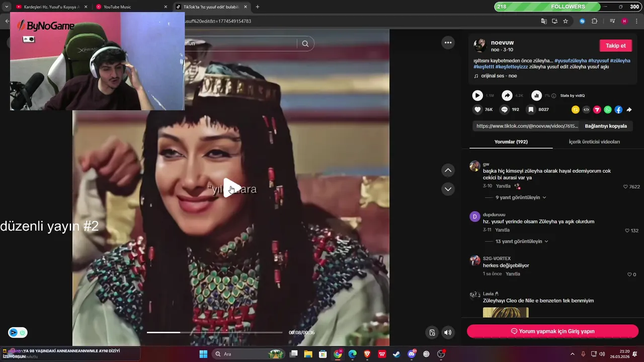Switch to the TikTok 'hz yusuf edit' browser tab
This screenshot has height=362, width=644.
[210, 7]
